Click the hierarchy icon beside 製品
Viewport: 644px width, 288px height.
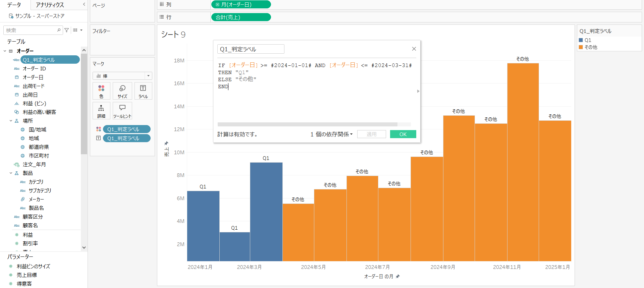click(17, 173)
